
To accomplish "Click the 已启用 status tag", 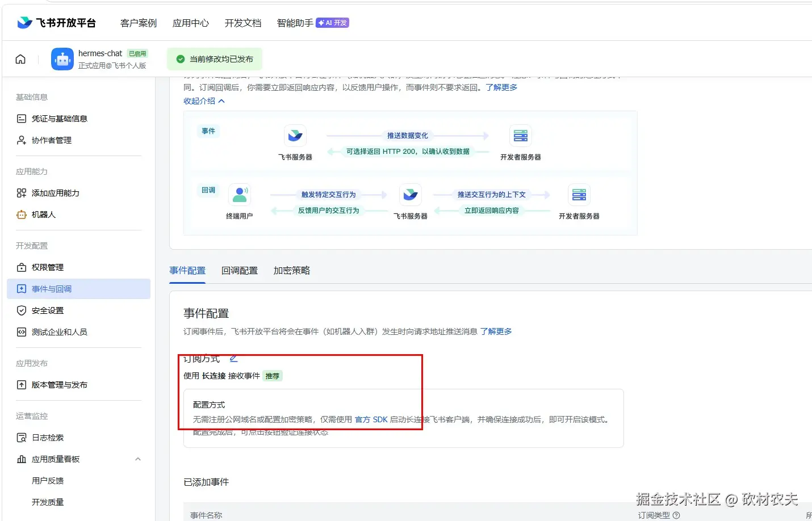I will click(137, 53).
